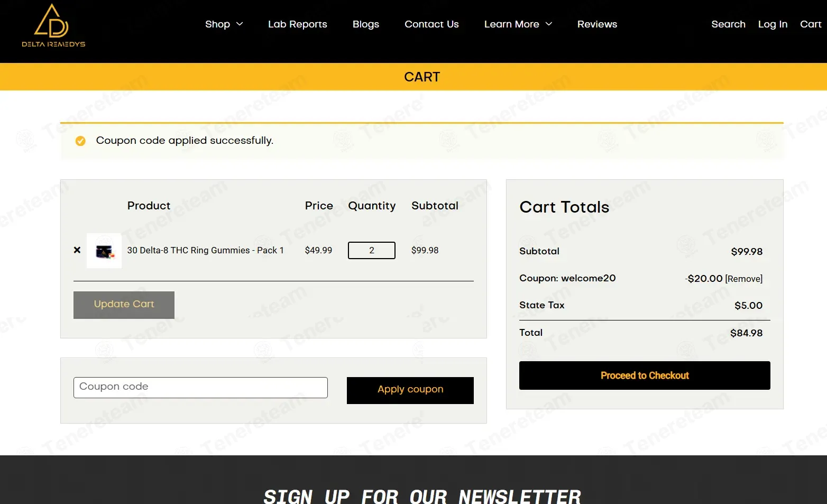Open the Delta-8 gummies product thumbnail
Viewport: 827px width, 504px height.
click(104, 251)
